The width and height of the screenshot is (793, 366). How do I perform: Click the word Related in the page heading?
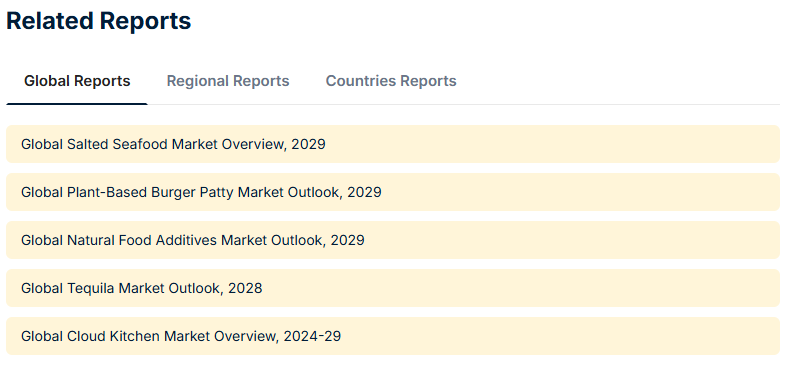[x=50, y=21]
